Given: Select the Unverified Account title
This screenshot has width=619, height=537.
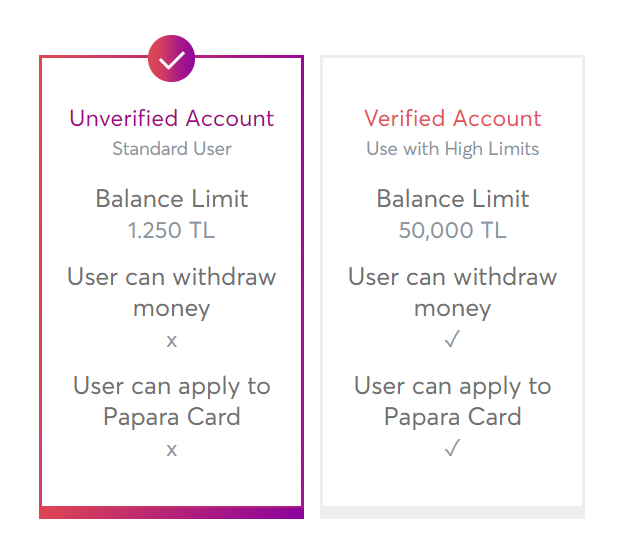Looking at the screenshot, I should [172, 118].
